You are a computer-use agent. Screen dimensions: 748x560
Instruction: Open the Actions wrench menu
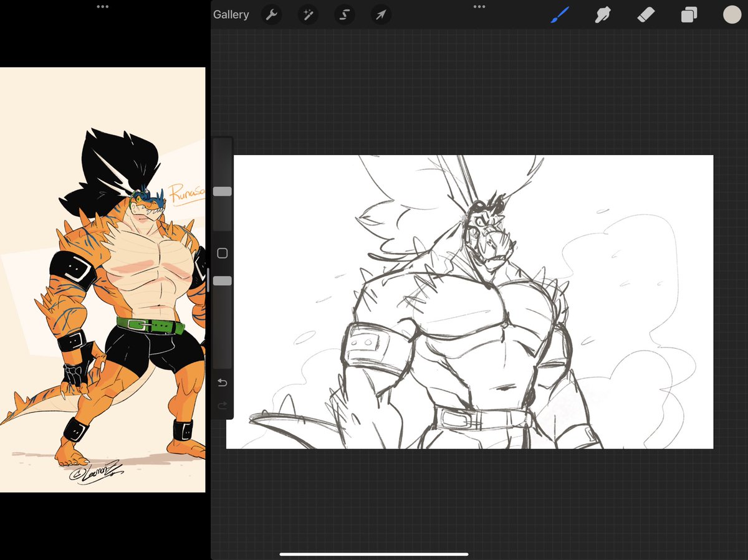click(271, 14)
